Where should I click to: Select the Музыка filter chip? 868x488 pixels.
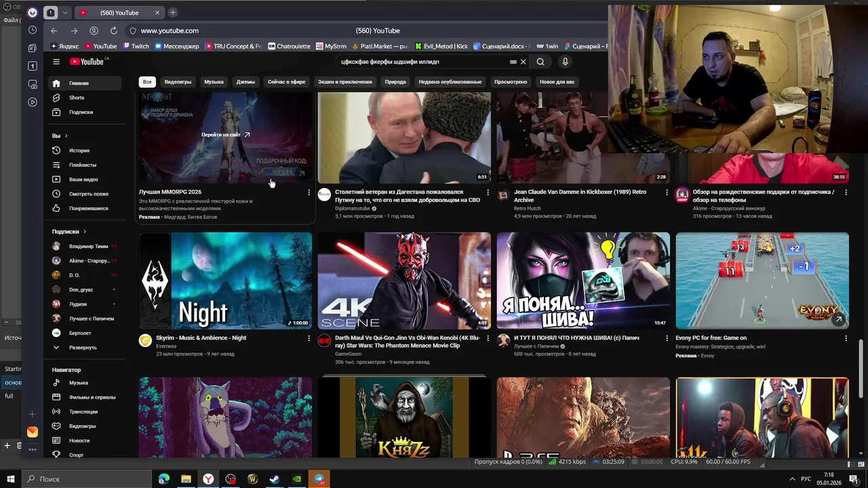click(x=214, y=81)
